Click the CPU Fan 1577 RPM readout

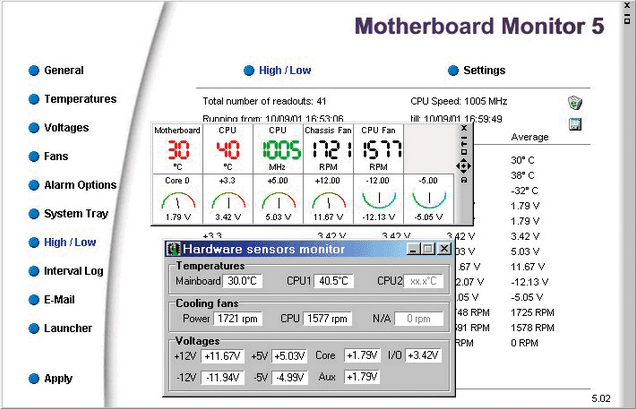pyautogui.click(x=378, y=149)
